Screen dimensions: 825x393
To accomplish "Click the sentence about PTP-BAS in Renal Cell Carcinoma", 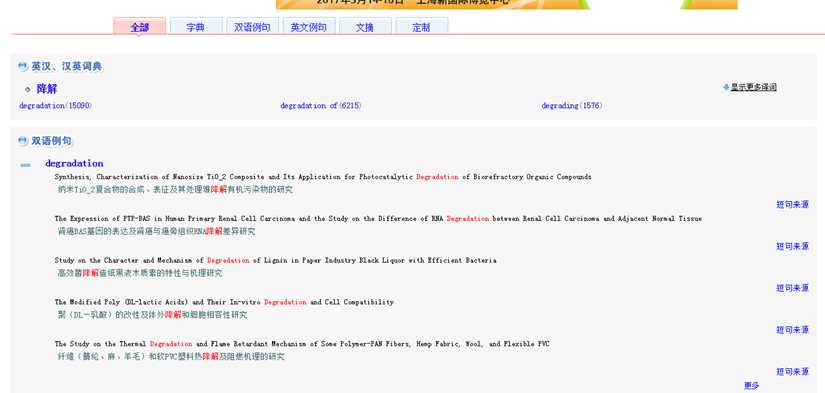I will pyautogui.click(x=378, y=219).
